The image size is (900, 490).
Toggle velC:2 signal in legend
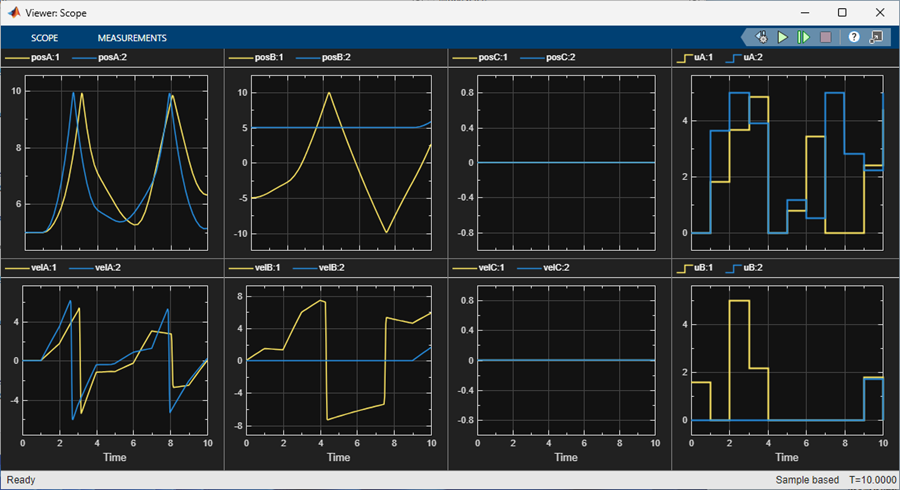(558, 268)
